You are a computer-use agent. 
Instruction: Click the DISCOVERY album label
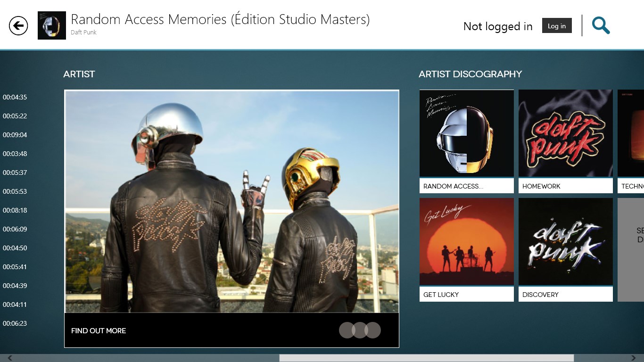(566, 295)
